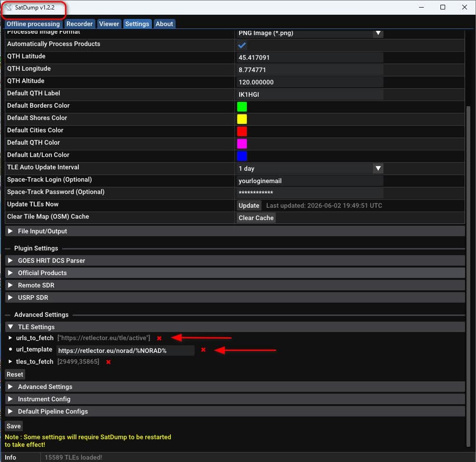Viewport: 476px width, 462px height.
Task: Click '15589 TLEs loaded!' status text
Action: [x=74, y=457]
